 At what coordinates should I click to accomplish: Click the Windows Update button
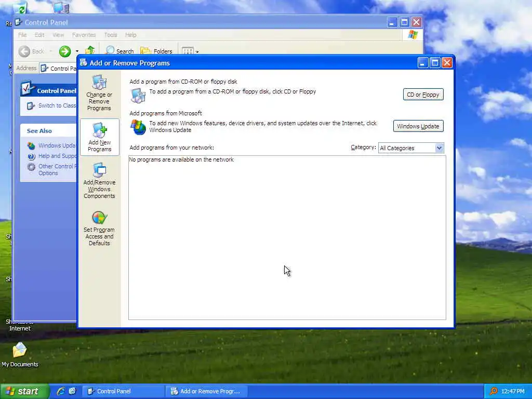click(x=418, y=126)
